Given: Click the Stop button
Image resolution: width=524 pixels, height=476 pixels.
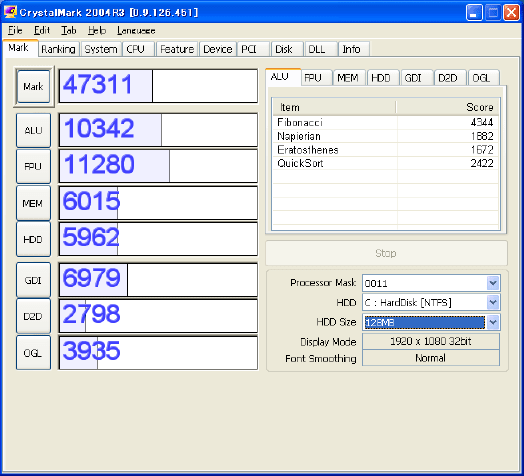Looking at the screenshot, I should coord(386,253).
